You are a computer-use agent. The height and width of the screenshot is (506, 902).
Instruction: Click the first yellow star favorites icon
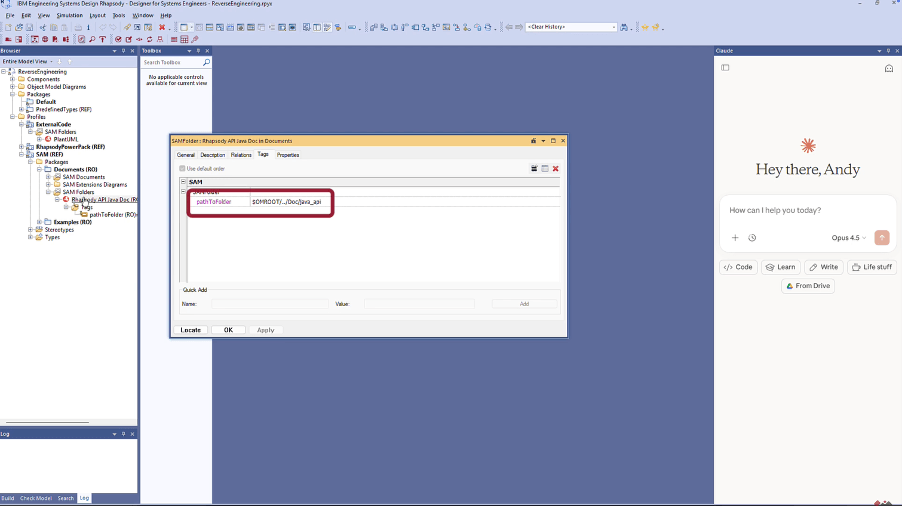click(x=645, y=27)
